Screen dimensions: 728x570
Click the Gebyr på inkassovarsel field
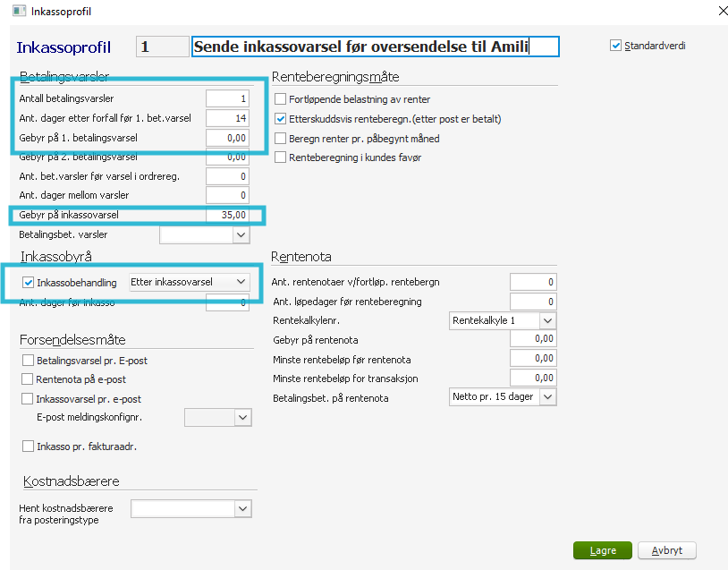(227, 215)
